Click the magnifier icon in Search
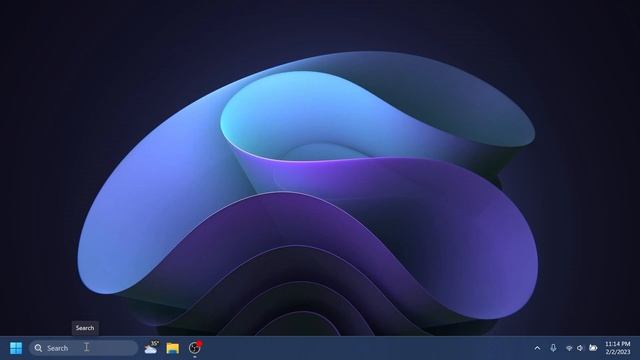The height and width of the screenshot is (360, 640). (x=38, y=348)
